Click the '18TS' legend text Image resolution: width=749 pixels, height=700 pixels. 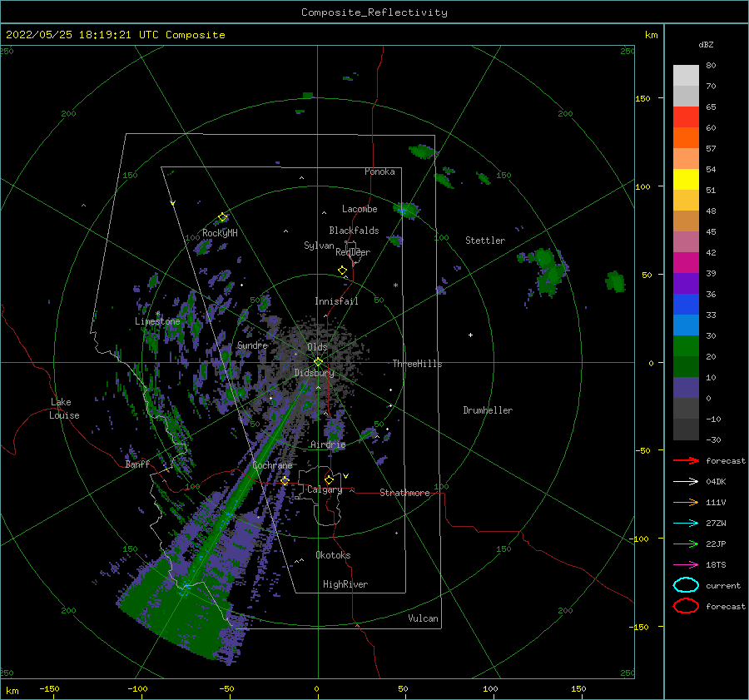[x=716, y=565]
